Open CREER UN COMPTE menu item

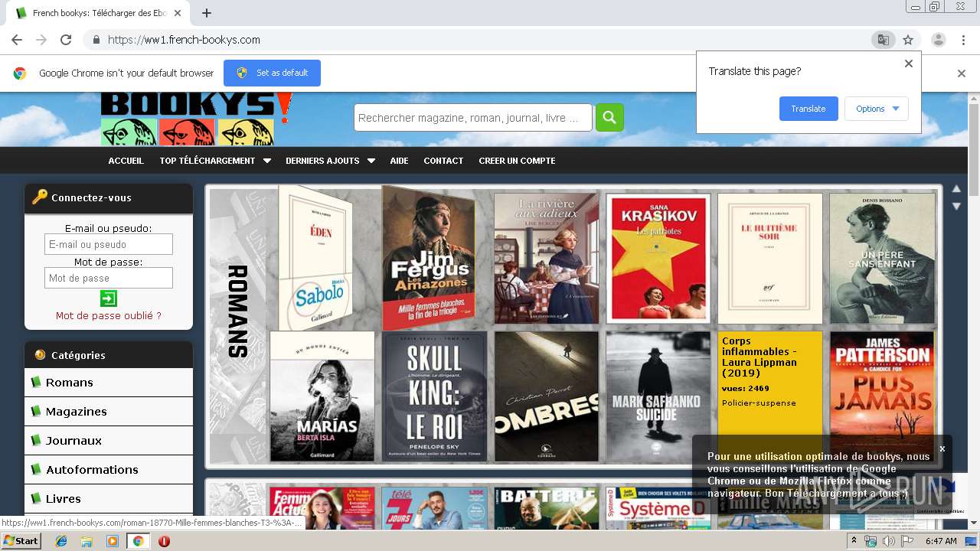click(517, 161)
